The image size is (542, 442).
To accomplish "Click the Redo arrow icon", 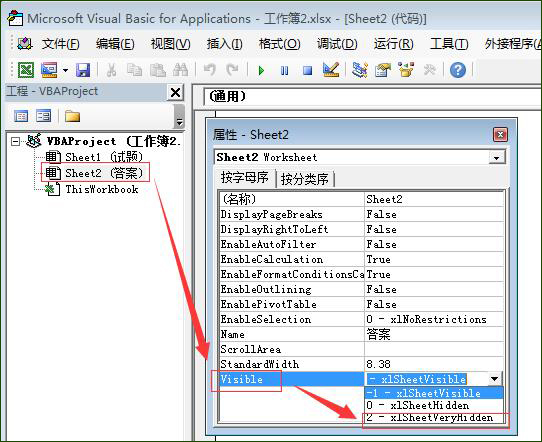I will coord(232,70).
